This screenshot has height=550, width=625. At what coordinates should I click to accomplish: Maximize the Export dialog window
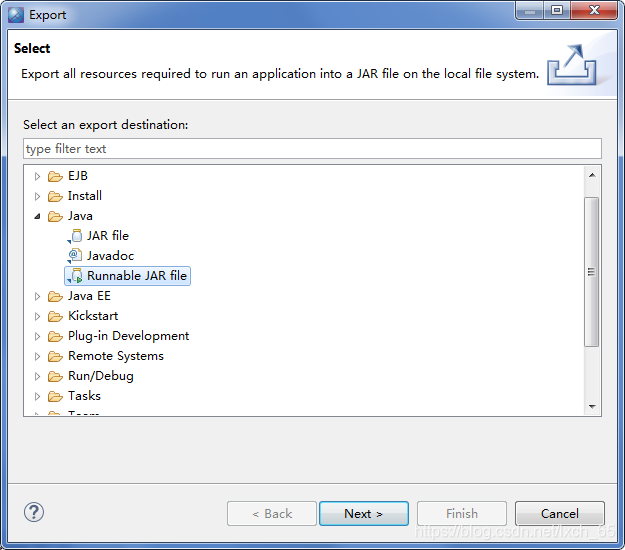tap(557, 10)
